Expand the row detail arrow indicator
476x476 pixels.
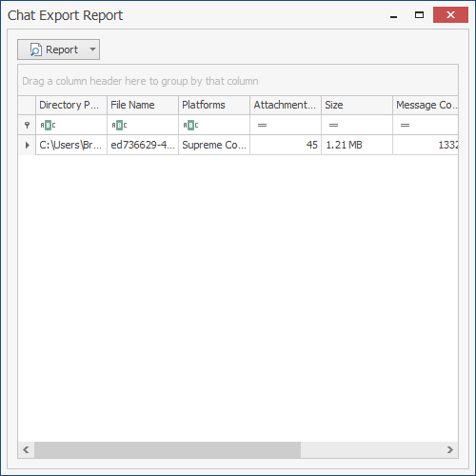coord(28,146)
